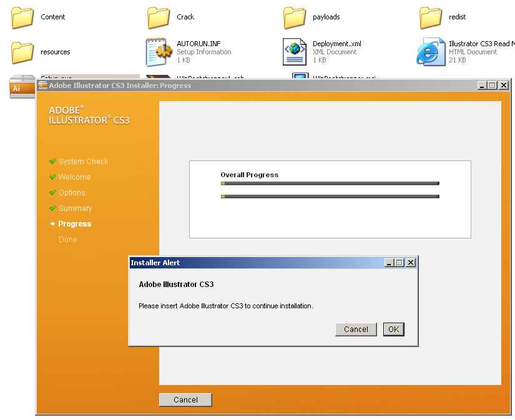Click the Summary step green checkmark
Viewport: 515px width, 420px height.
52,208
